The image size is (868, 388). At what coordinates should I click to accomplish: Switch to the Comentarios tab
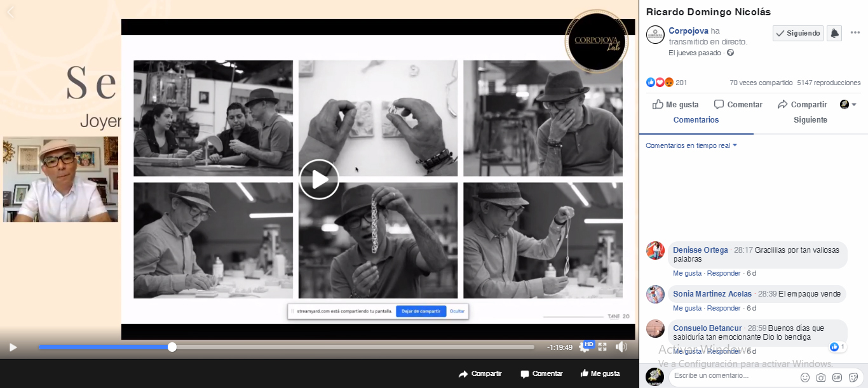pyautogui.click(x=696, y=120)
